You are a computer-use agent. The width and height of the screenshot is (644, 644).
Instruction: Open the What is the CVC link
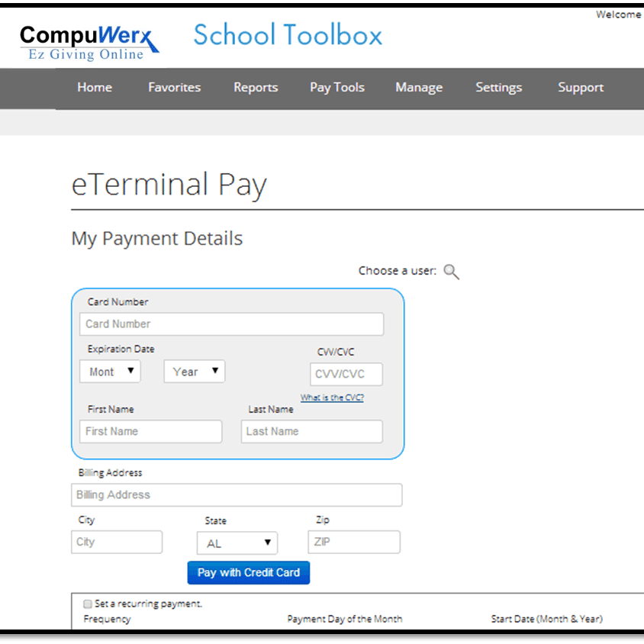pos(332,397)
